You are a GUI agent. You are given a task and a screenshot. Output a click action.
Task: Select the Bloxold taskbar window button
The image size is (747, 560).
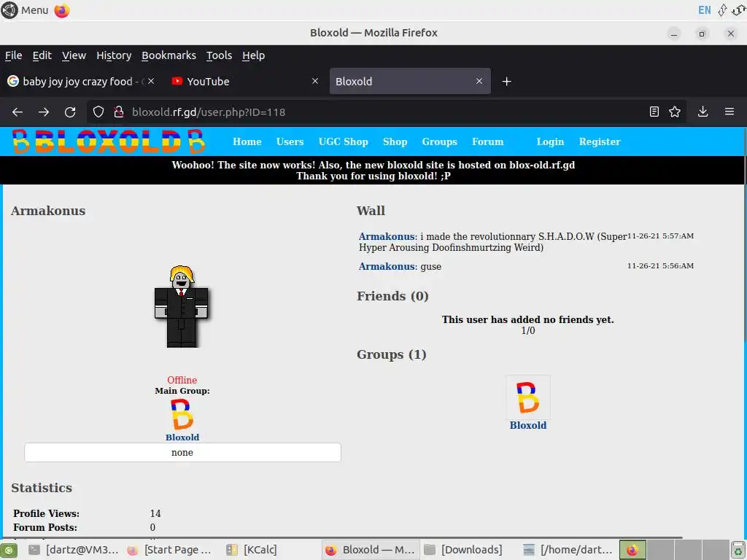pos(370,550)
